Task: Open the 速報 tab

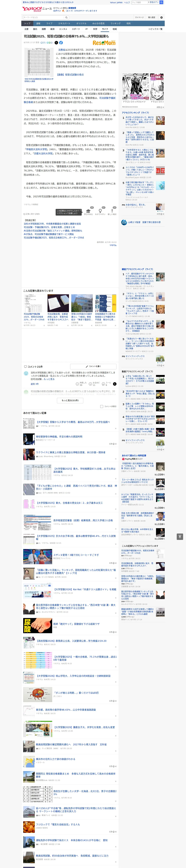Action: pyautogui.click(x=38, y=24)
